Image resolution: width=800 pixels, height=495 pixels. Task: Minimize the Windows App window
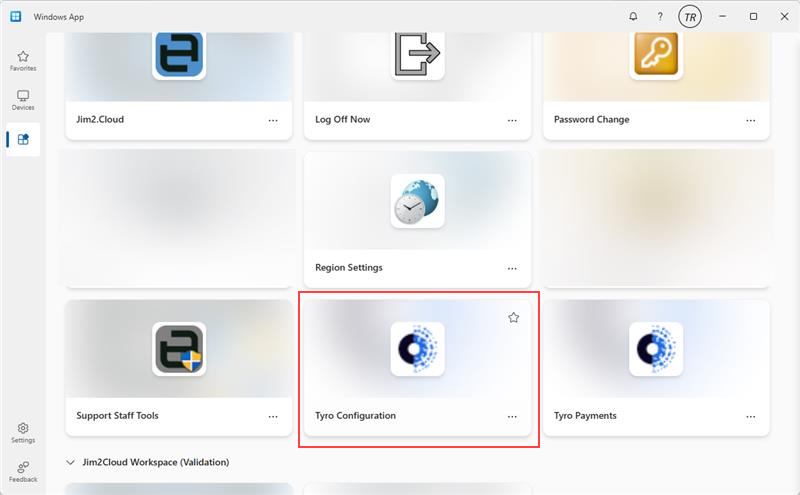pyautogui.click(x=722, y=16)
